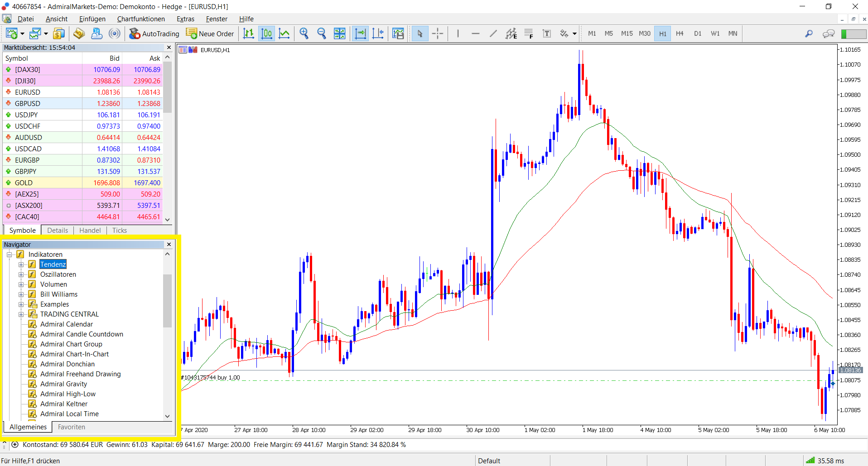Collapse the Indikatoren tree node
Viewport: 868px width, 466px height.
pos(9,255)
